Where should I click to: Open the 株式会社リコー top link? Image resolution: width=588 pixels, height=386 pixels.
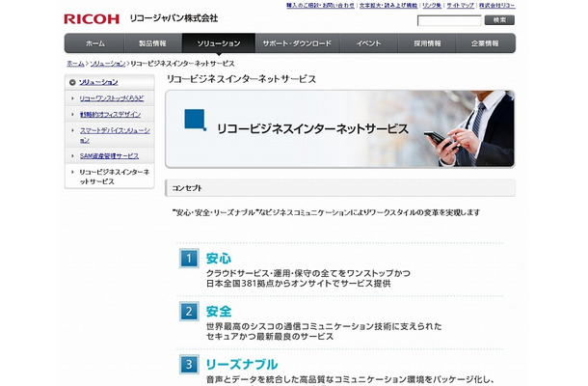pos(496,5)
